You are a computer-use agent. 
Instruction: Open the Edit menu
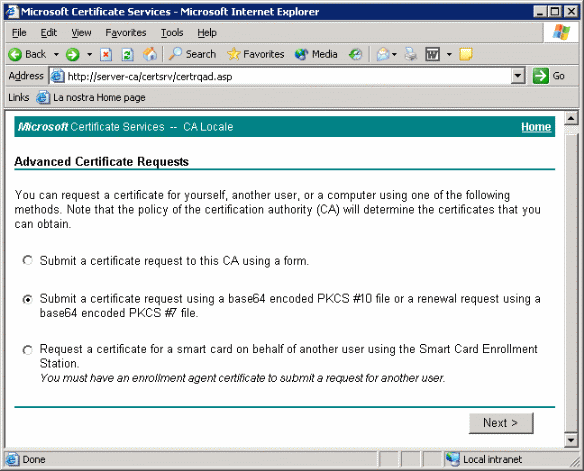49,33
